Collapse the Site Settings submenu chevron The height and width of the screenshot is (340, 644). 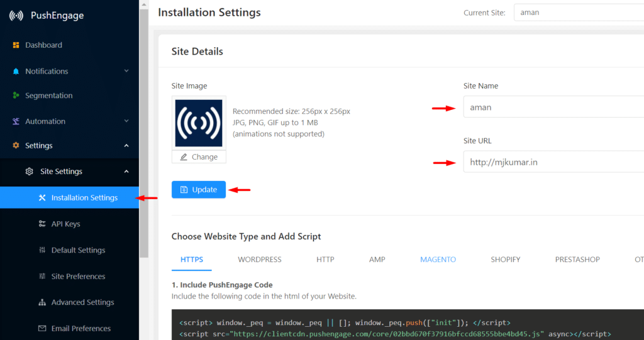tap(126, 172)
